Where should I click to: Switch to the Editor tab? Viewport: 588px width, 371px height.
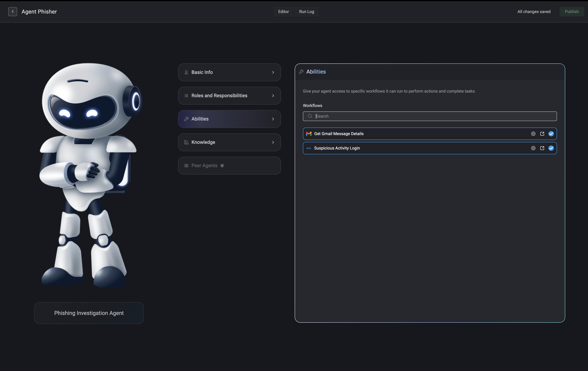[x=283, y=11]
